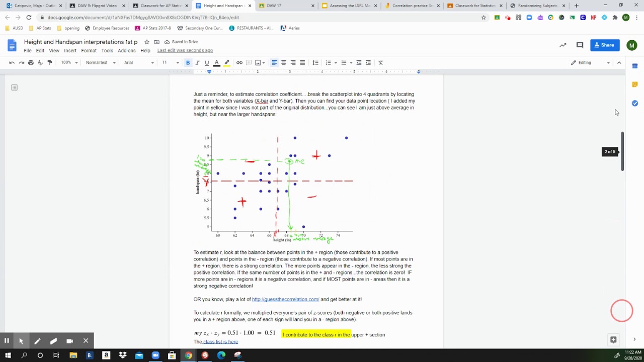This screenshot has height=362, width=644.
Task: Open Dropbox from the taskbar
Action: click(123, 355)
